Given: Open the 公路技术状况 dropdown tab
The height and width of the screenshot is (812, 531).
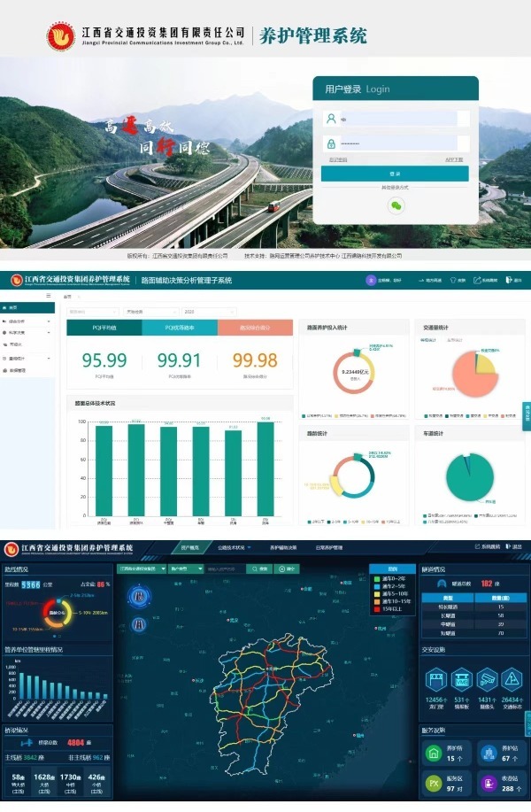Looking at the screenshot, I should click(x=234, y=547).
